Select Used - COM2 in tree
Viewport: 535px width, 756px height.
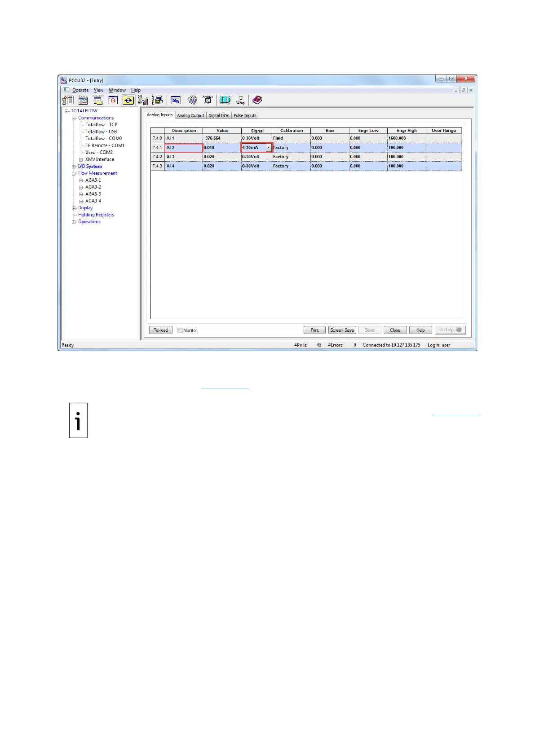(x=99, y=153)
